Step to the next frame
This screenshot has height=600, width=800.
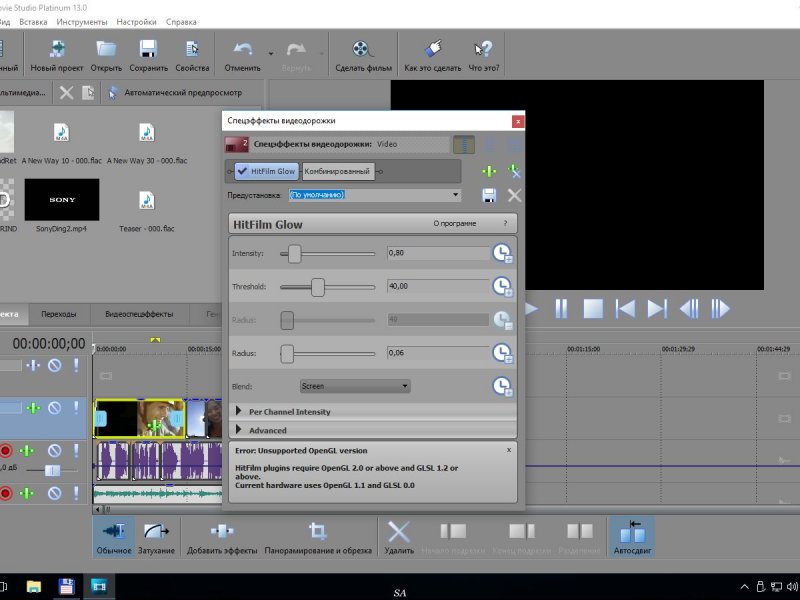[x=720, y=309]
